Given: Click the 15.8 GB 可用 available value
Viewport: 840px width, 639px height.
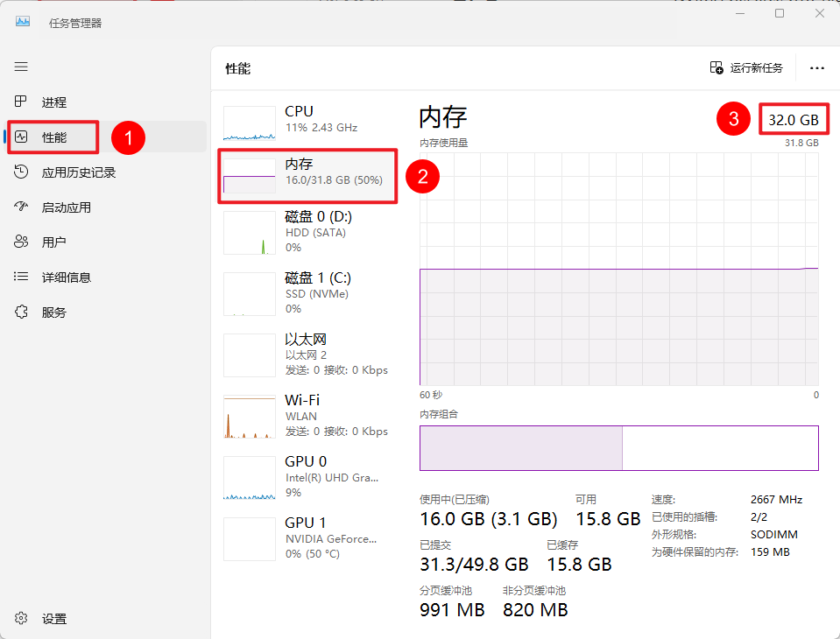Looking at the screenshot, I should 608,518.
